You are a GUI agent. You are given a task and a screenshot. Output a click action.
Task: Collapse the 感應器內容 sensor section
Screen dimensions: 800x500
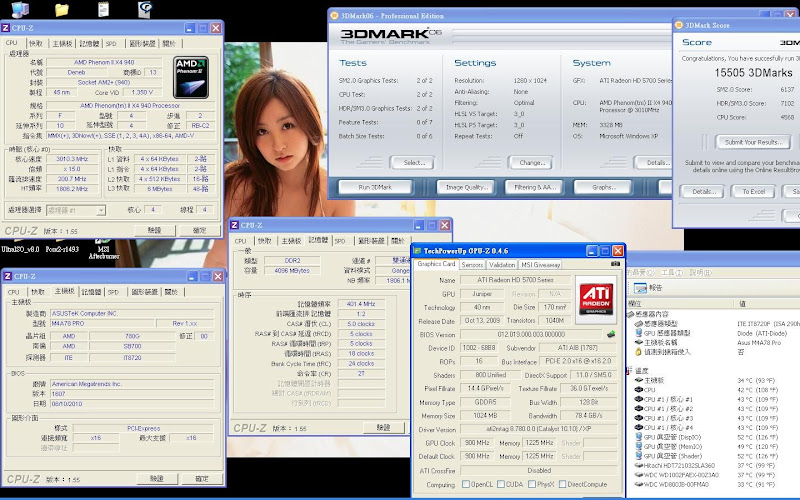tap(630, 314)
